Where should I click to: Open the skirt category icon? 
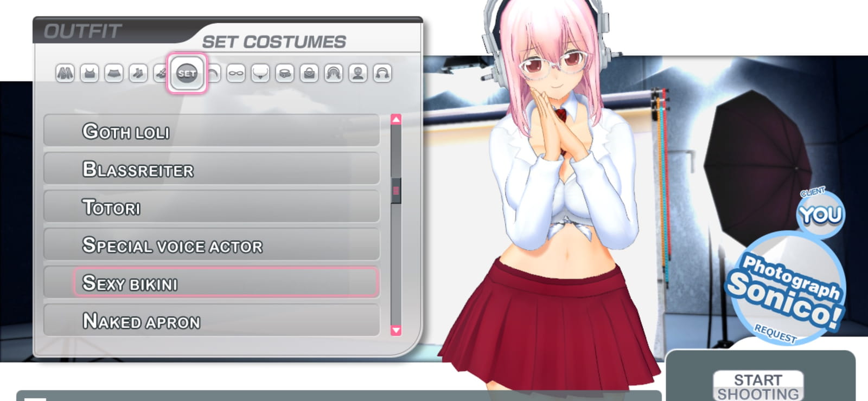tap(114, 73)
